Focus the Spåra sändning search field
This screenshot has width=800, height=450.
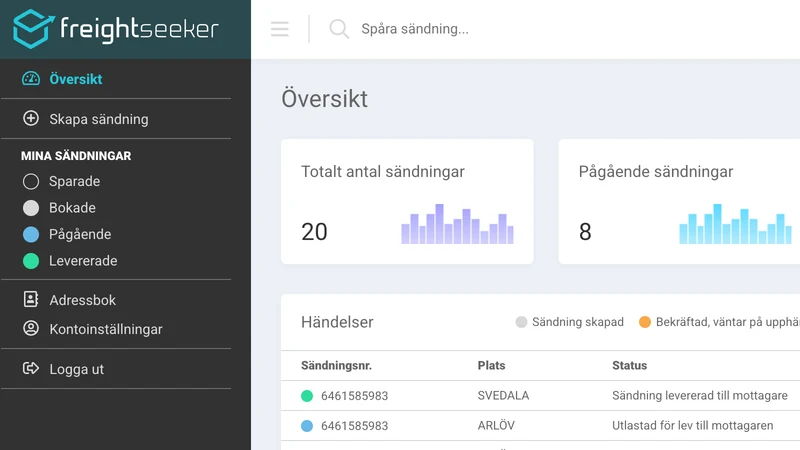point(415,29)
